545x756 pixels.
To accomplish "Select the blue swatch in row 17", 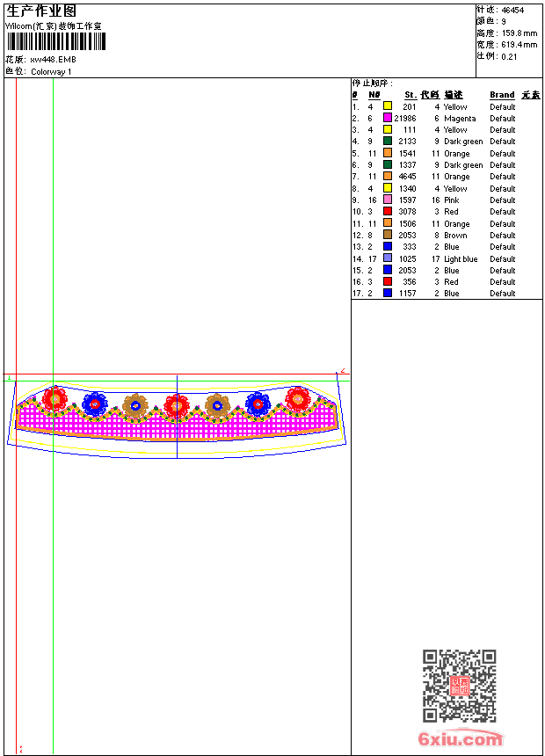I will 388,293.
